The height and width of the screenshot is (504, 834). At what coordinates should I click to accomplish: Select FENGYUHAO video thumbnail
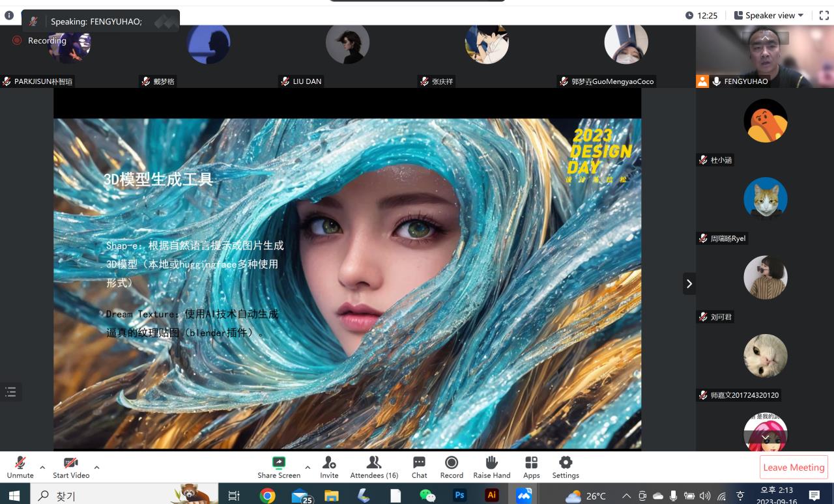765,56
